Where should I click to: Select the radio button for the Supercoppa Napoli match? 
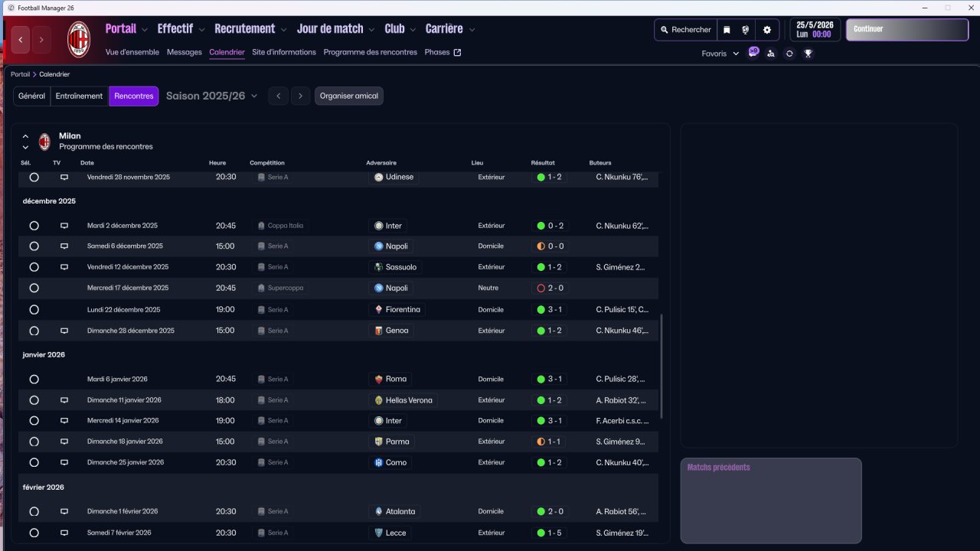[x=34, y=289]
